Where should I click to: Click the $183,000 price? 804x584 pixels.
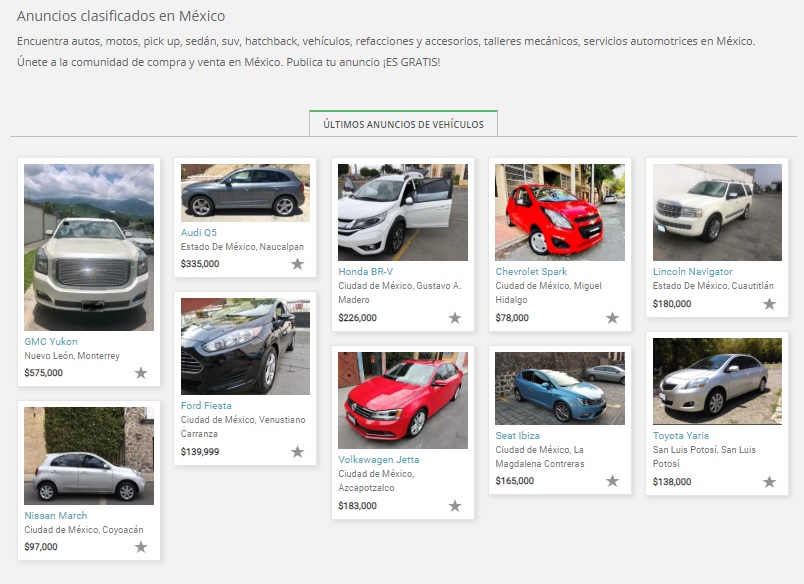pyautogui.click(x=357, y=506)
